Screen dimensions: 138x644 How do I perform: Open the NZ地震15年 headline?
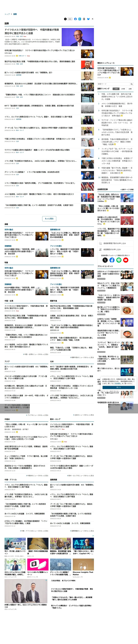click(26, 387)
